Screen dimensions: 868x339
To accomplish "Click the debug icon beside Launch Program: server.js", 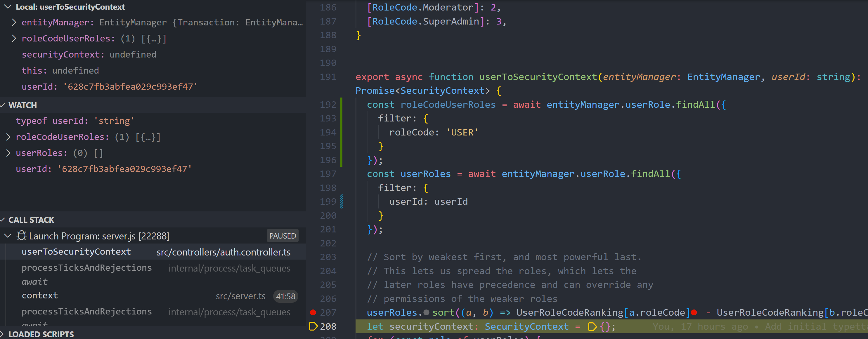I will coord(21,236).
